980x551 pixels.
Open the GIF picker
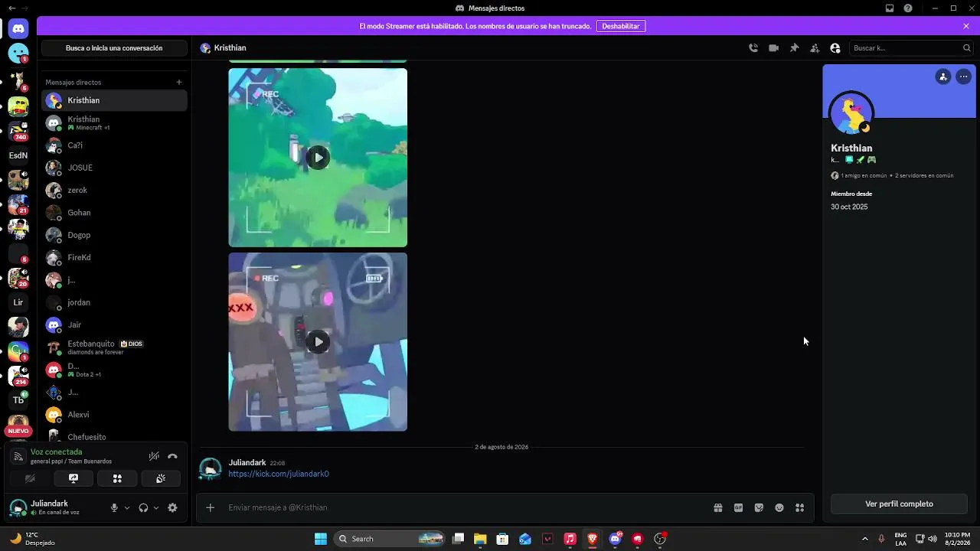pos(739,507)
